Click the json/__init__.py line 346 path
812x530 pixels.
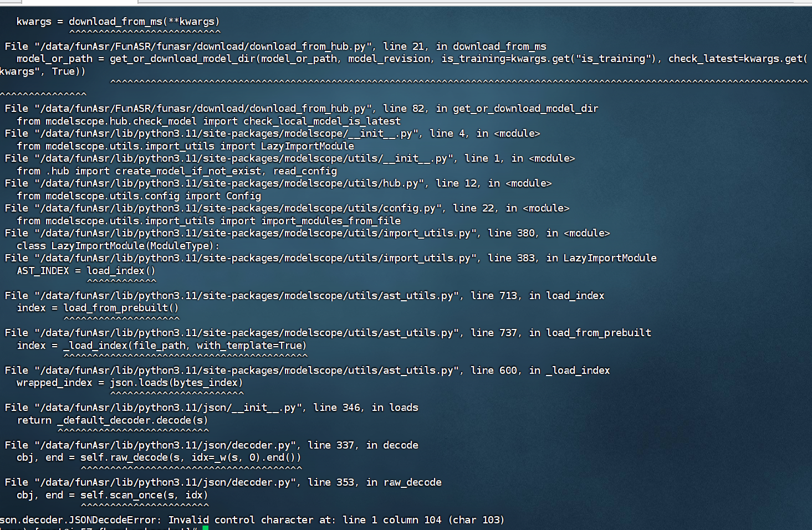coord(170,408)
